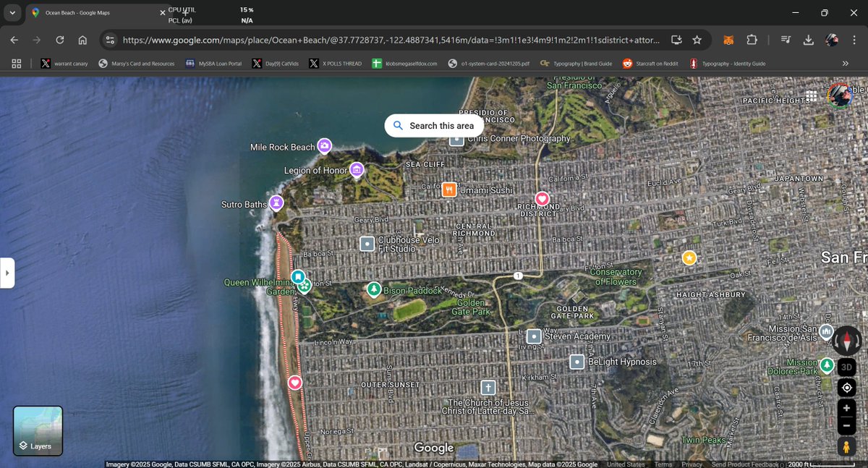Viewport: 868px width, 468px height.
Task: Open the browser Downloads icon
Action: [809, 40]
